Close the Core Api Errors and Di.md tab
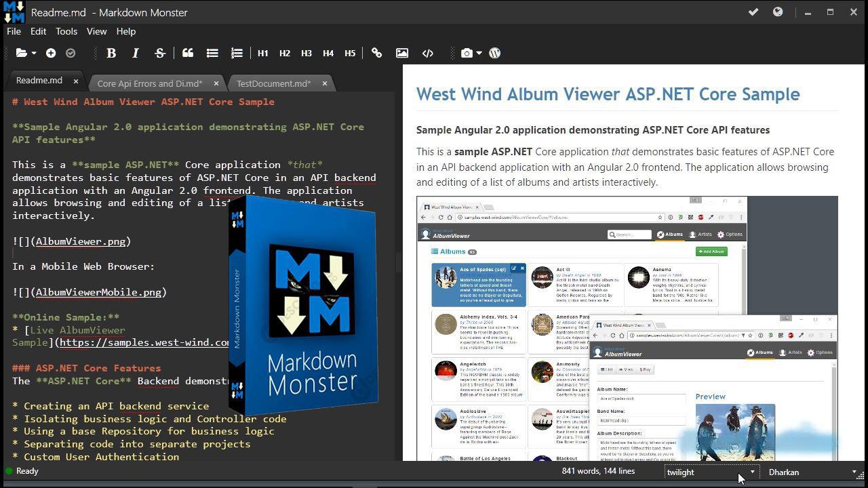868x488 pixels. [216, 83]
